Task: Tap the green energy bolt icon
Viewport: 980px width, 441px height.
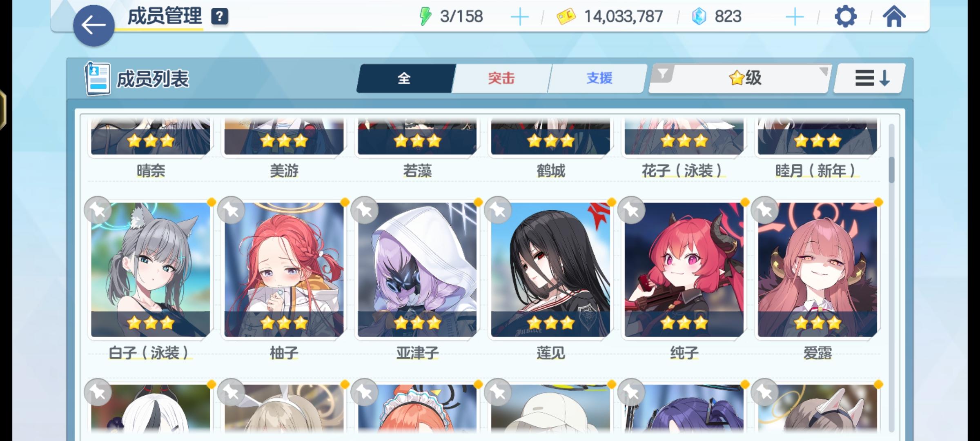Action: 425,17
